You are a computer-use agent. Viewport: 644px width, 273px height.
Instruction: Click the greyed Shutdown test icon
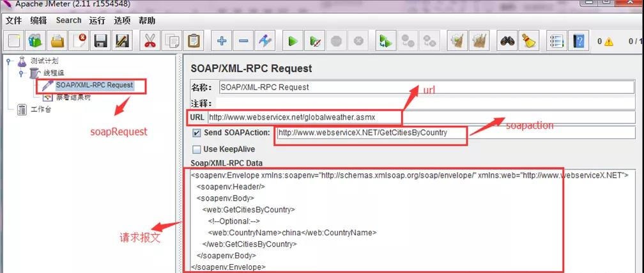[x=358, y=41]
